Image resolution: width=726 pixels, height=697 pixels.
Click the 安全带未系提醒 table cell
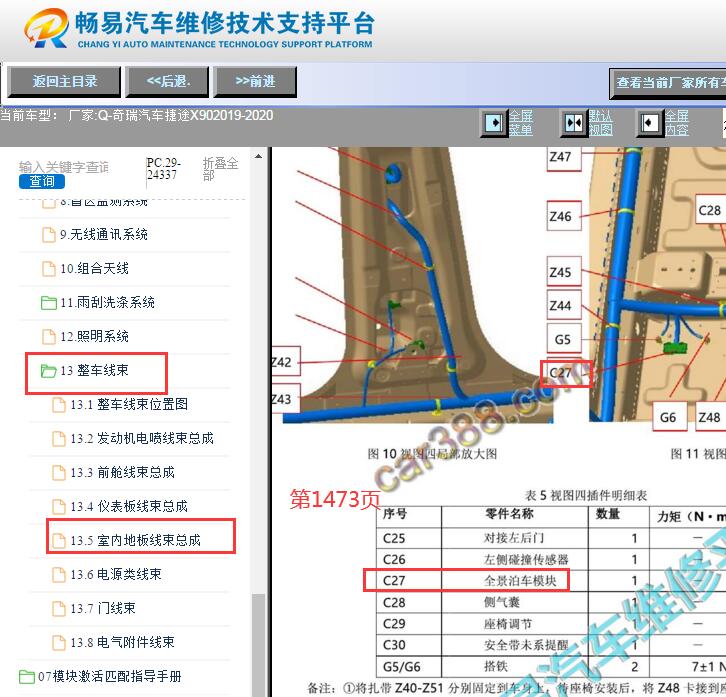click(x=515, y=645)
